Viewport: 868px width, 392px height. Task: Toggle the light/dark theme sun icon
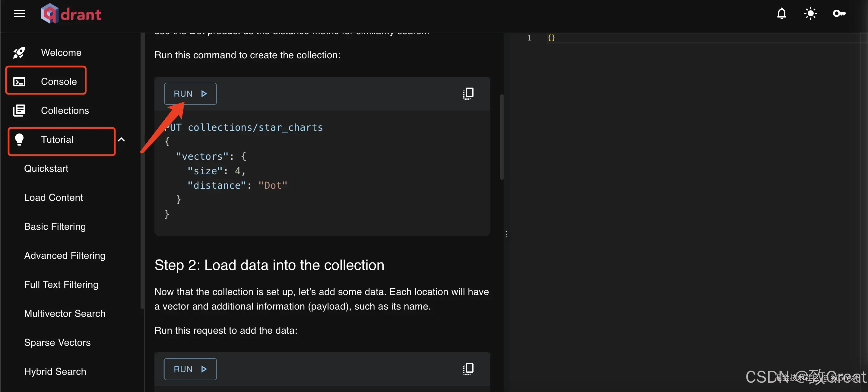810,14
